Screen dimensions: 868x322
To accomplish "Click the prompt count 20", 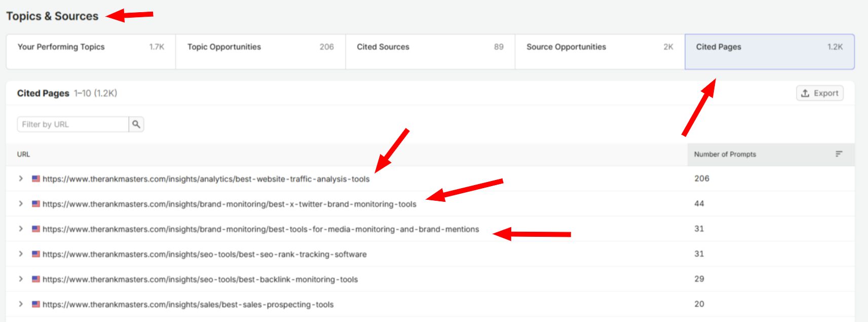I will click(699, 304).
